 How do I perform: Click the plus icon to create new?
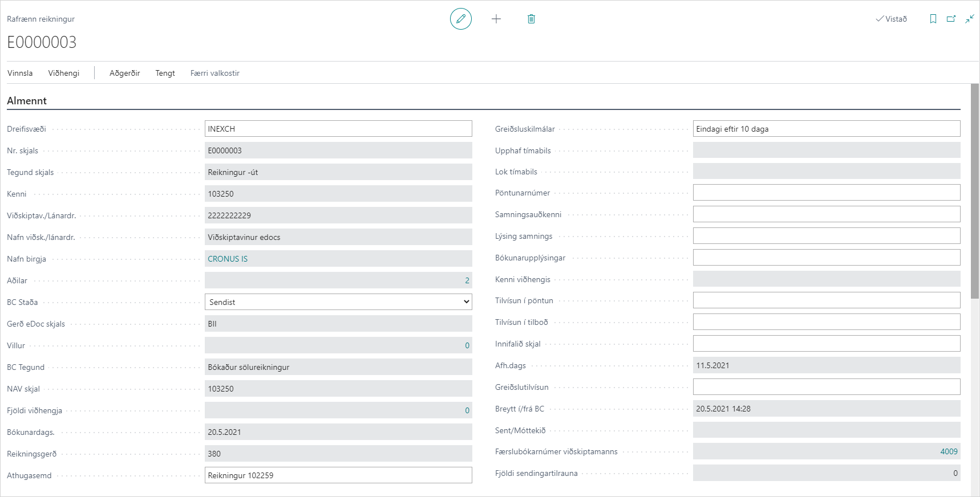[x=496, y=19]
